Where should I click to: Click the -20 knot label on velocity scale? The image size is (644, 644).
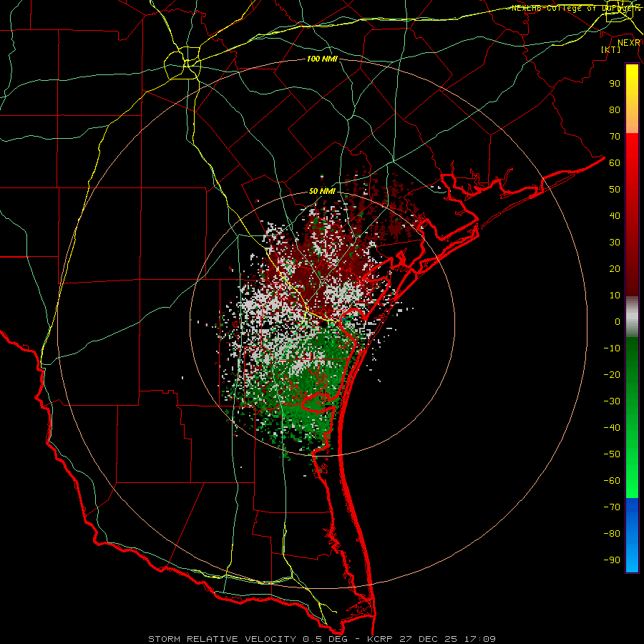(x=612, y=374)
